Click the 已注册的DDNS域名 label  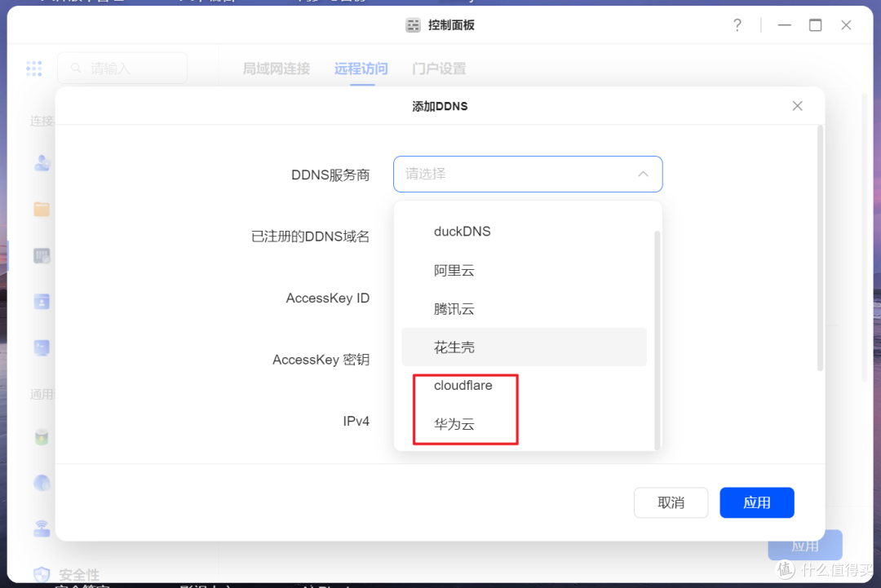coord(310,237)
